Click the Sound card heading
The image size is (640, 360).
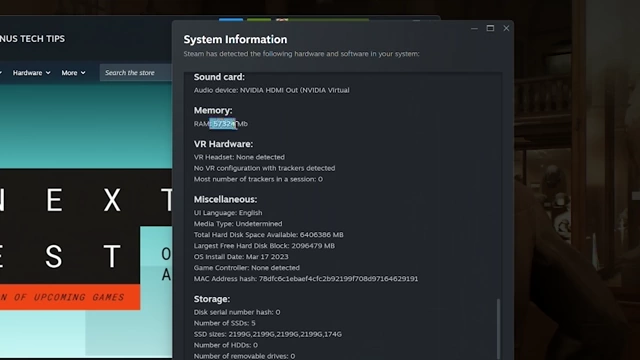pyautogui.click(x=219, y=77)
